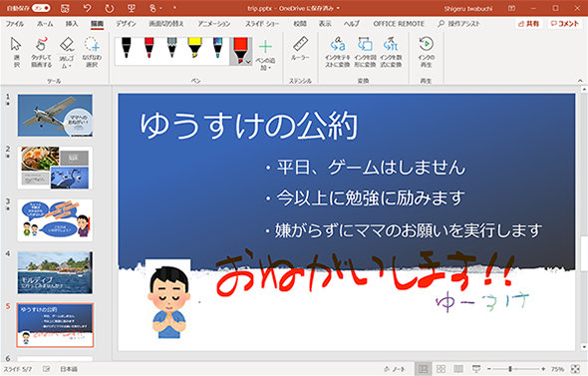This screenshot has height=376, width=588.
Task: Switch to the デザイン tab
Action: point(126,24)
